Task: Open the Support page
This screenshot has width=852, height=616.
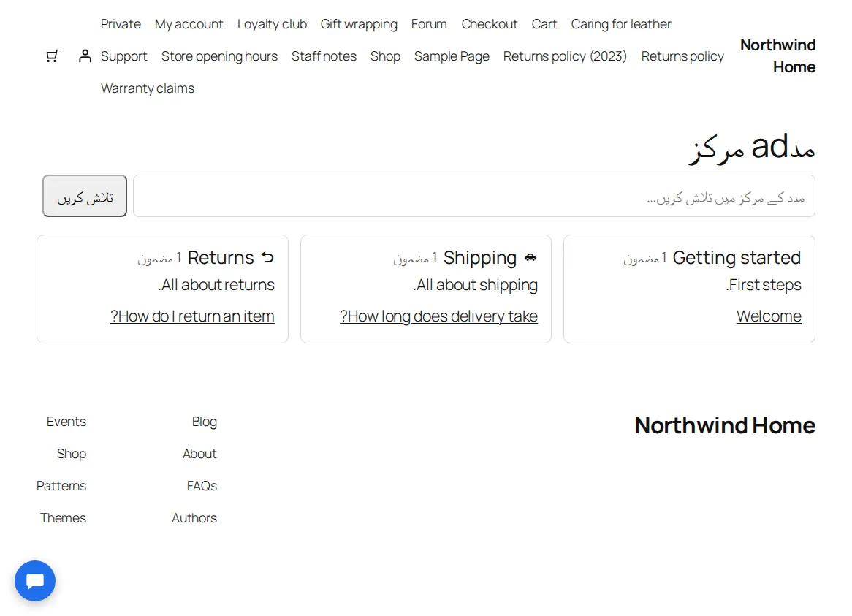Action: pos(124,56)
